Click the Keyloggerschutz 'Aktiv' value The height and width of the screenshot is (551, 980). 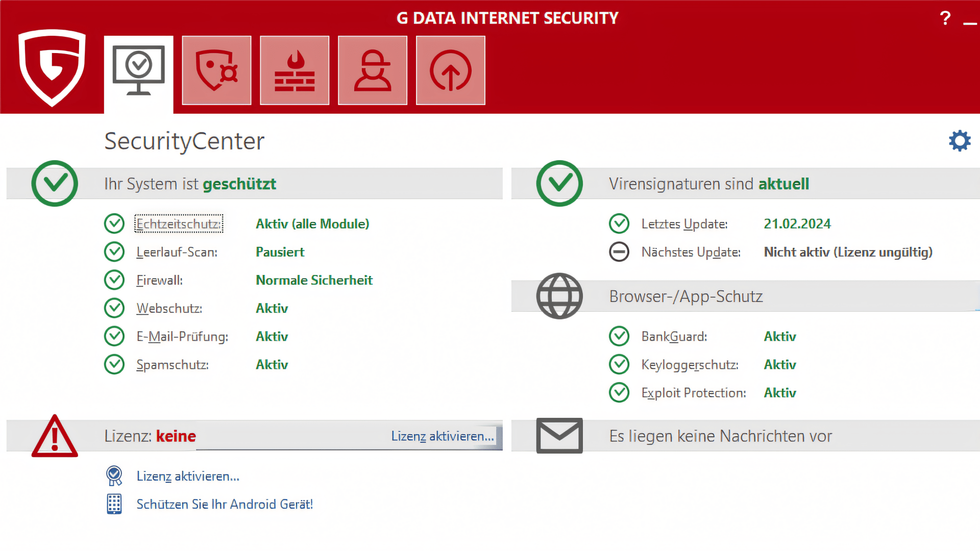click(779, 365)
